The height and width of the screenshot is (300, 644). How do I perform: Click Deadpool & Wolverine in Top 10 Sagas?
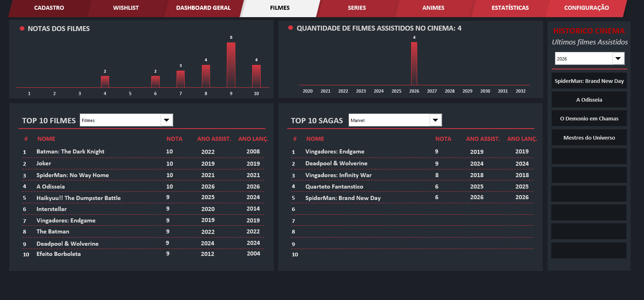point(336,163)
